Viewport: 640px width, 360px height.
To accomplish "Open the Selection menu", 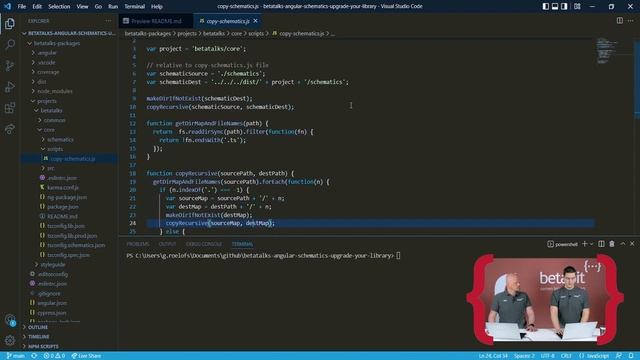I will coord(59,7).
